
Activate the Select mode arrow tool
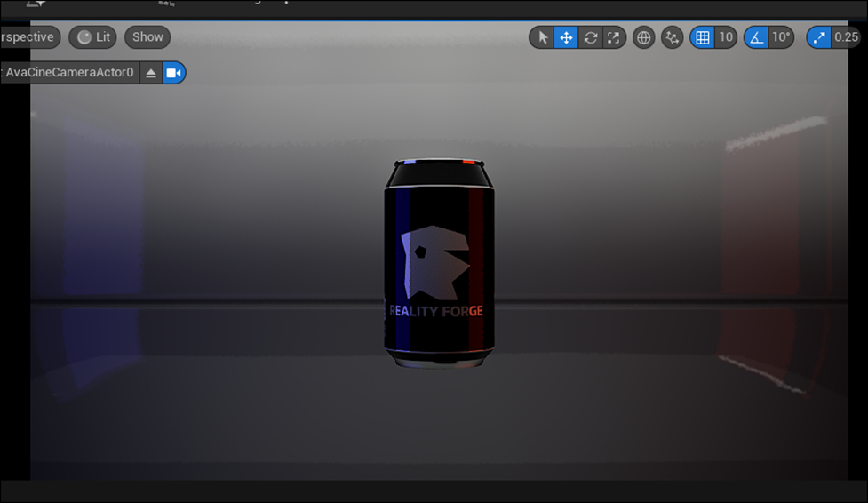click(x=542, y=37)
